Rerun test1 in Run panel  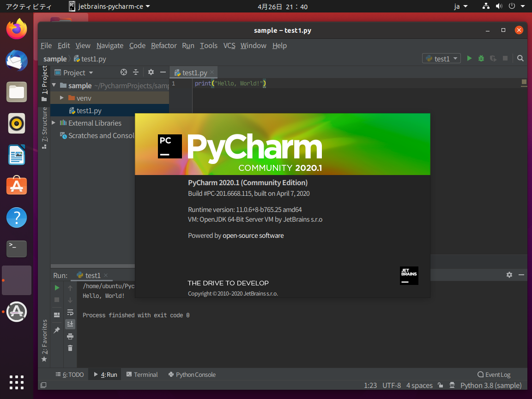pos(57,288)
